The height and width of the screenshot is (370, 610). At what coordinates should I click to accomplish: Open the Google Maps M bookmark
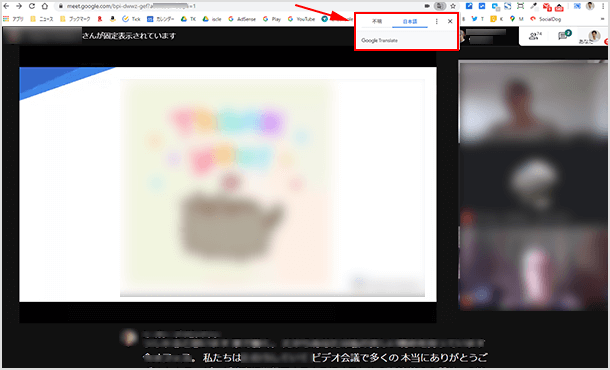pyautogui.click(x=516, y=19)
